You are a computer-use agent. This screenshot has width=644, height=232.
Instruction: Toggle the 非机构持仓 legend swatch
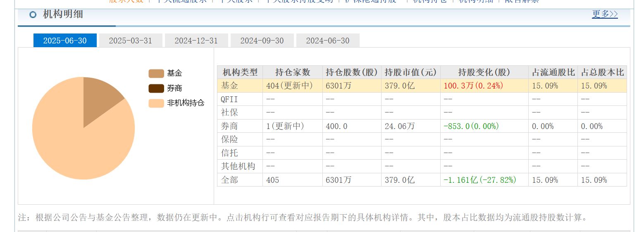coord(156,103)
